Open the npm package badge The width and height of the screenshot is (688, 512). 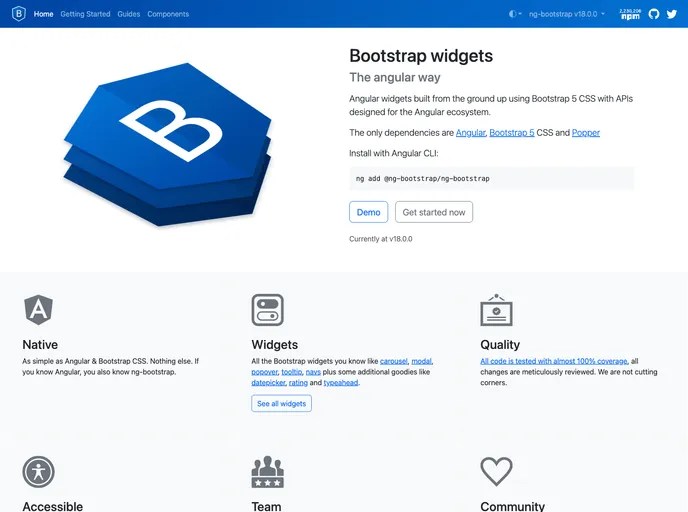pyautogui.click(x=630, y=14)
